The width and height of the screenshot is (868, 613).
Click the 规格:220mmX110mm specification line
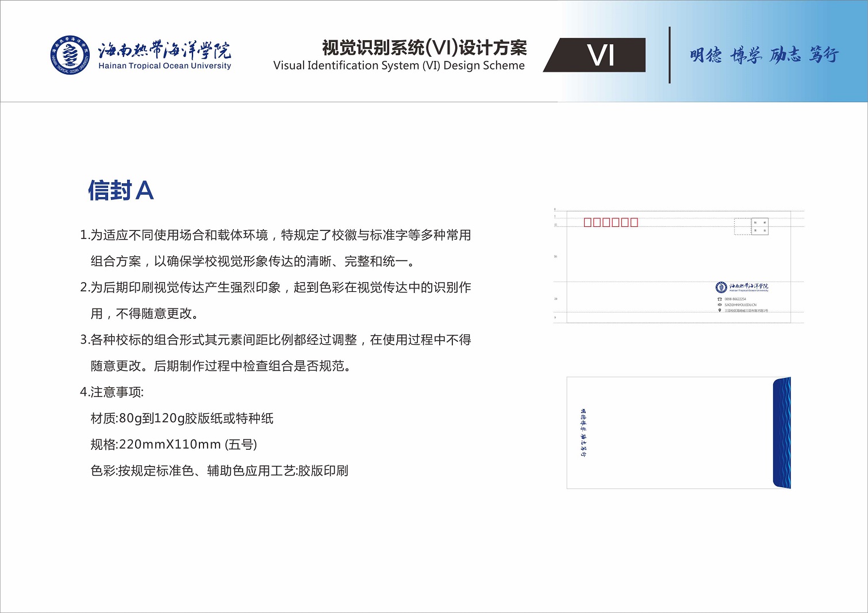coord(174,445)
